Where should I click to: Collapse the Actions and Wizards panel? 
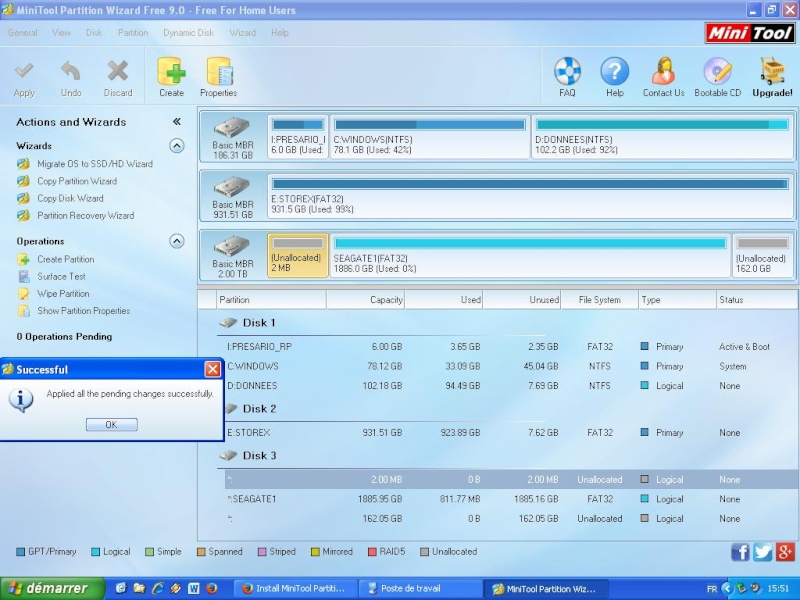click(177, 121)
